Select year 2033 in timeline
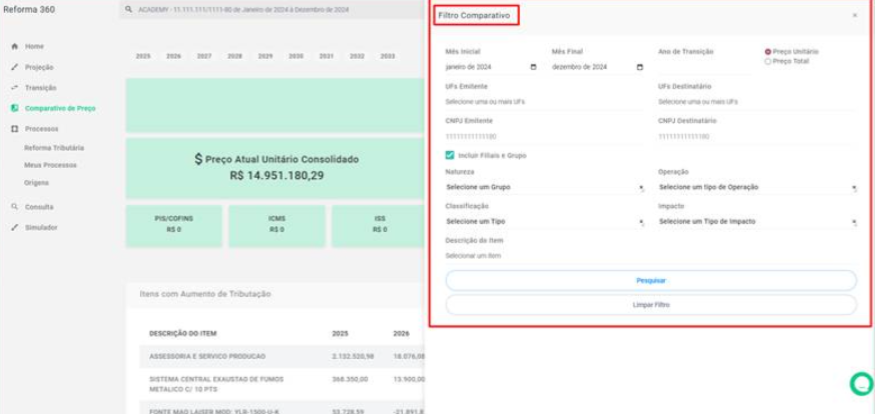This screenshot has height=414, width=875. coord(387,56)
